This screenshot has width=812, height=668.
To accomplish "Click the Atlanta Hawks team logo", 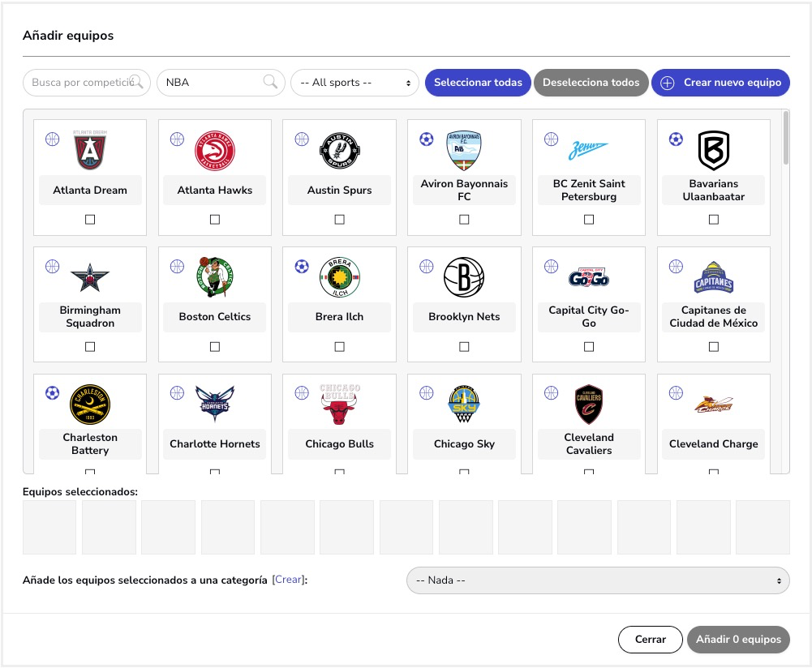I will point(215,151).
